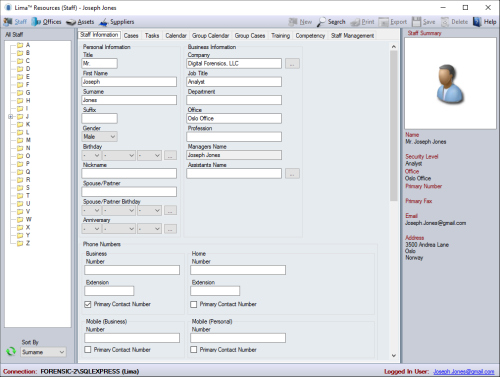This screenshot has width=500, height=377.
Task: Click the green refresh icon near Sort By
Action: [x=11, y=351]
